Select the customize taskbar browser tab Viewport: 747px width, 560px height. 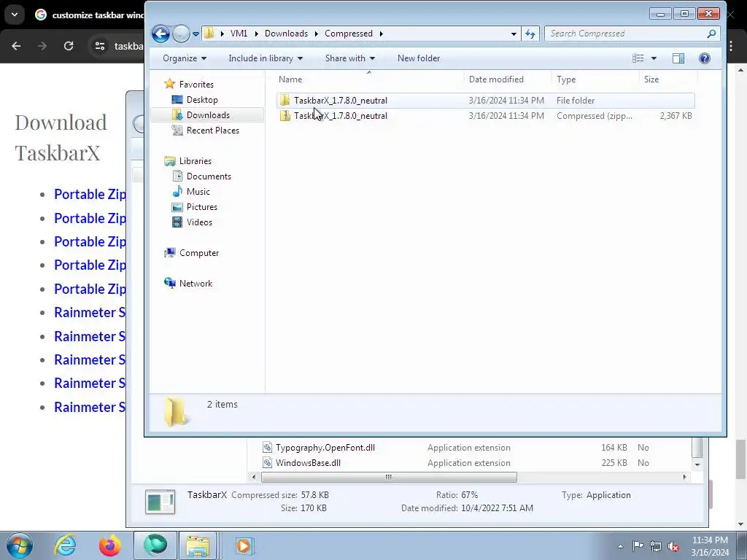click(88, 15)
